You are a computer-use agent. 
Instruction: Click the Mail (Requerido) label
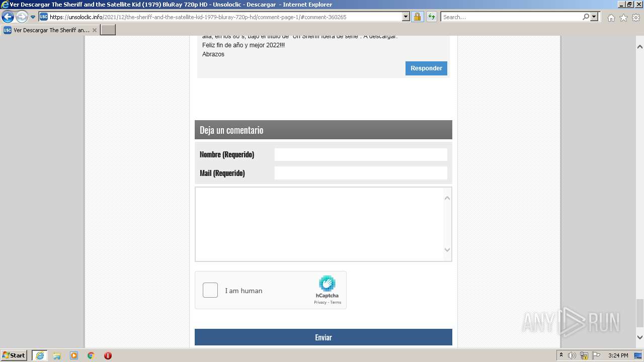(222, 173)
